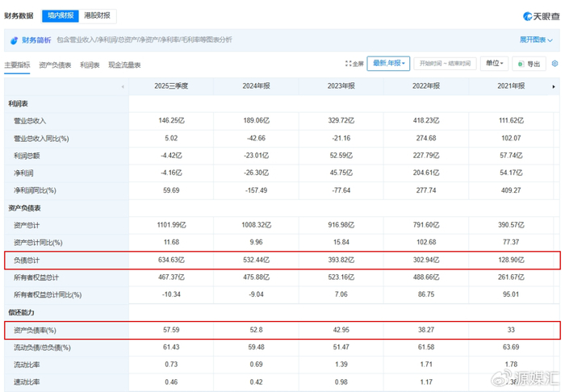Click the 财务简析 blue icon
The image size is (565, 392).
(x=14, y=40)
